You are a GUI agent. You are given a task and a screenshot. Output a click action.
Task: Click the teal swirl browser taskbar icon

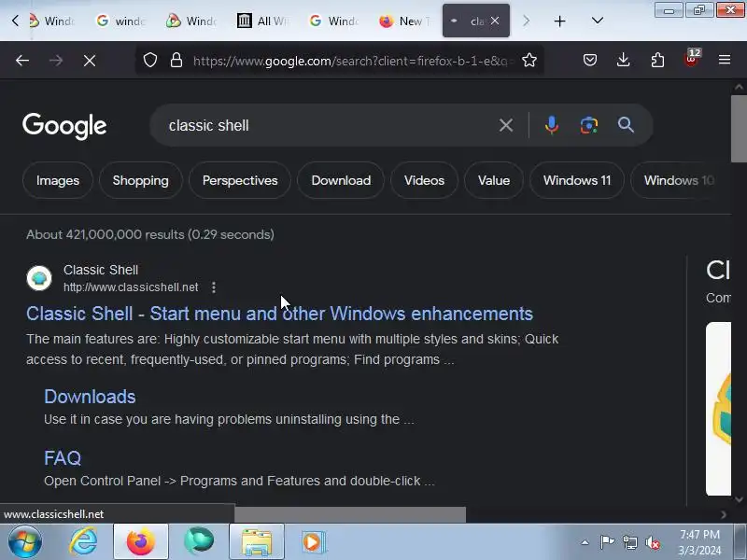click(199, 541)
